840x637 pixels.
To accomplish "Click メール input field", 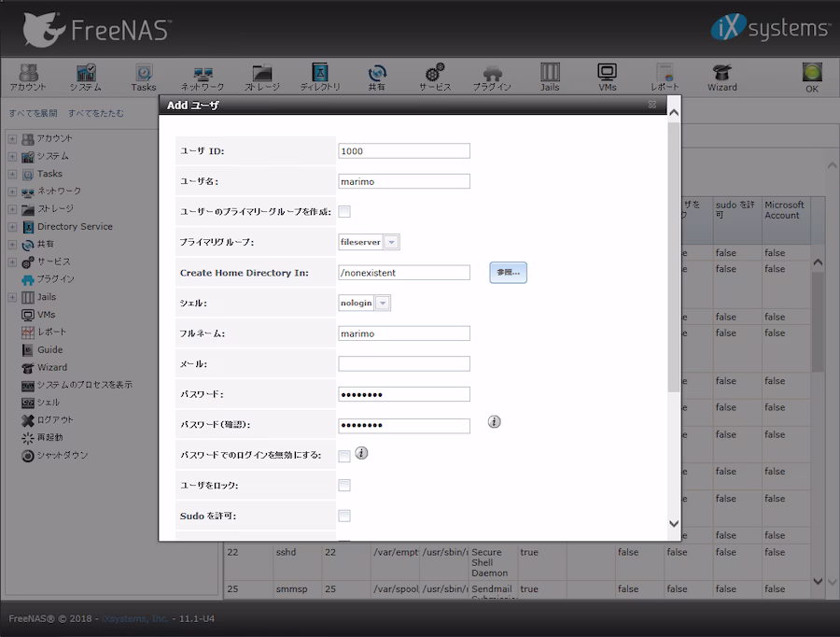I will point(404,363).
